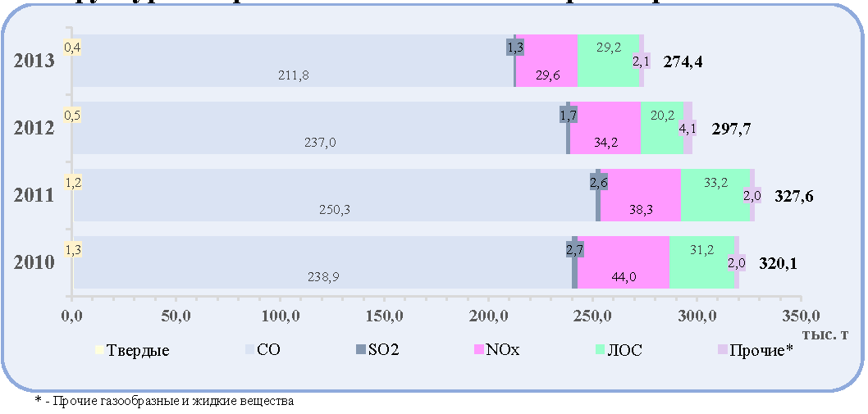
Task: Select the тыс. т axis unit label
Action: coord(825,334)
